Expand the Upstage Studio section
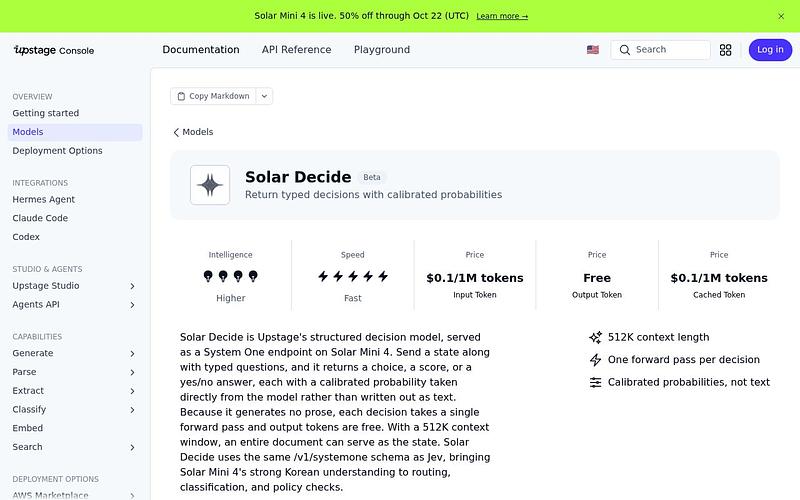The image size is (800, 500). pos(75,286)
